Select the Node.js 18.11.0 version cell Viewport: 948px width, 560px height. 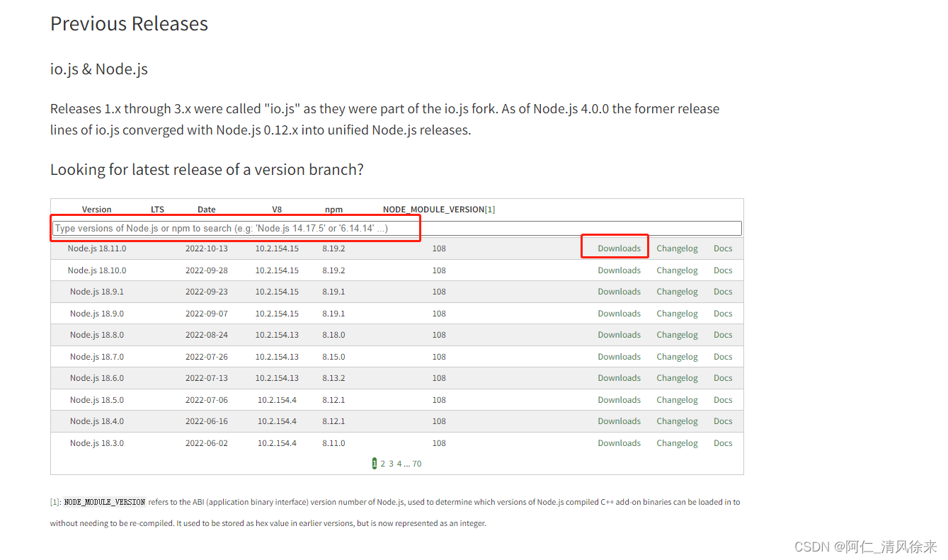pyautogui.click(x=97, y=248)
